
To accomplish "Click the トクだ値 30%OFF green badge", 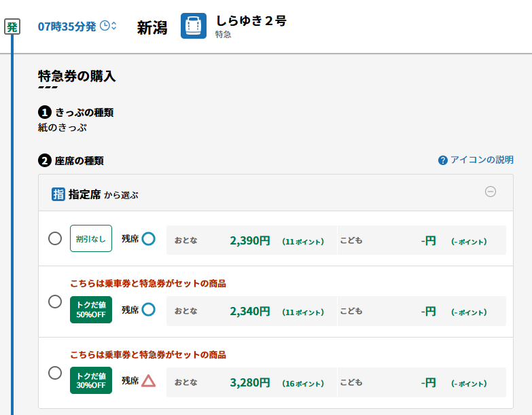I will click(x=90, y=380).
